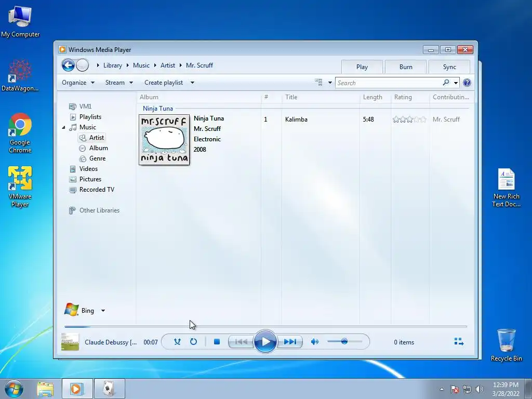Select the VM1 library icon

tap(72, 107)
